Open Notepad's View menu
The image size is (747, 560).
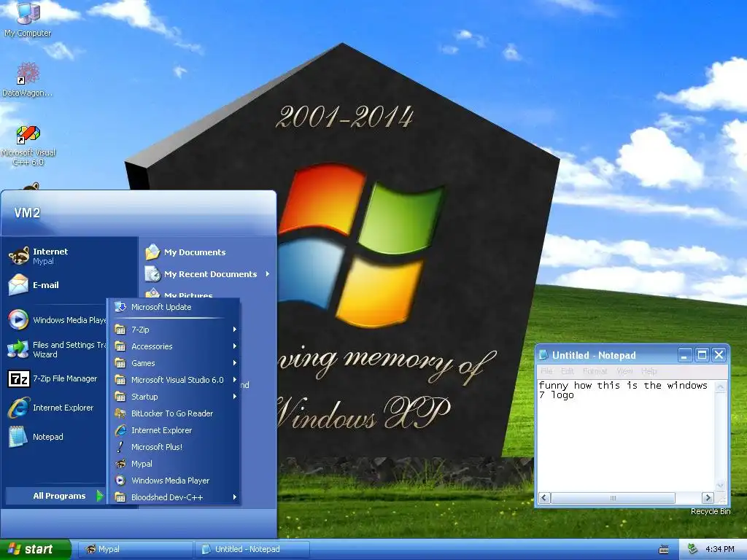point(624,371)
